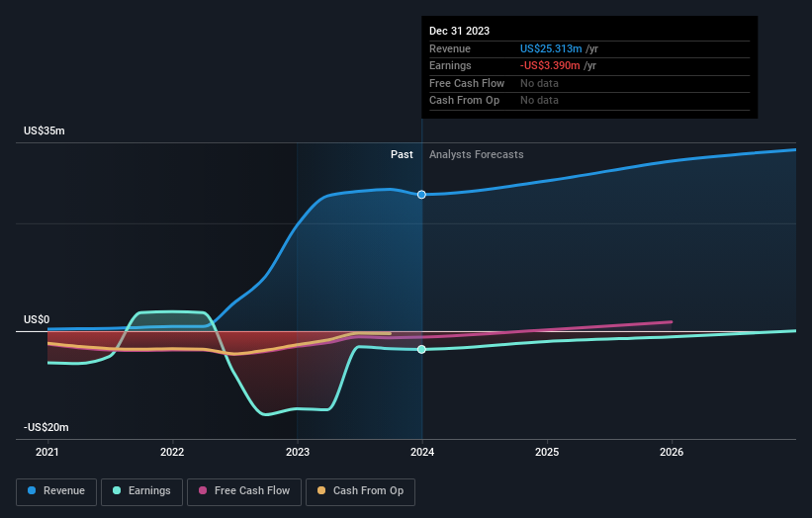Click the -US$3.390m earnings value

550,65
